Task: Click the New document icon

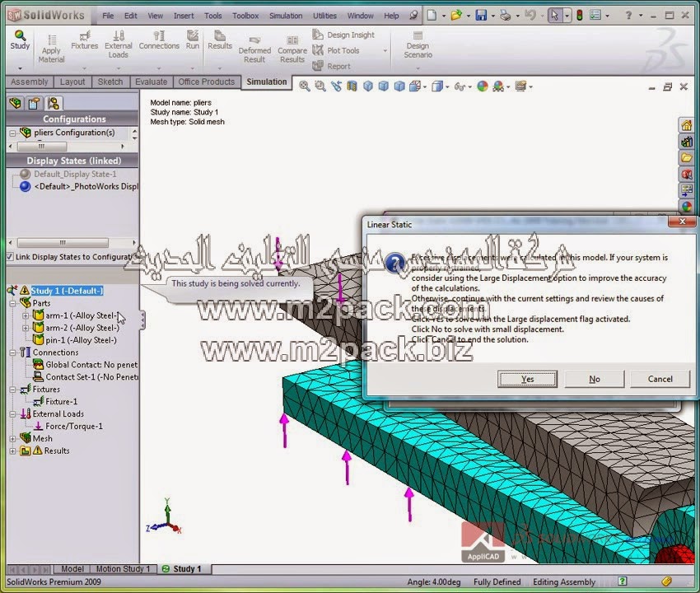Action: [432, 16]
